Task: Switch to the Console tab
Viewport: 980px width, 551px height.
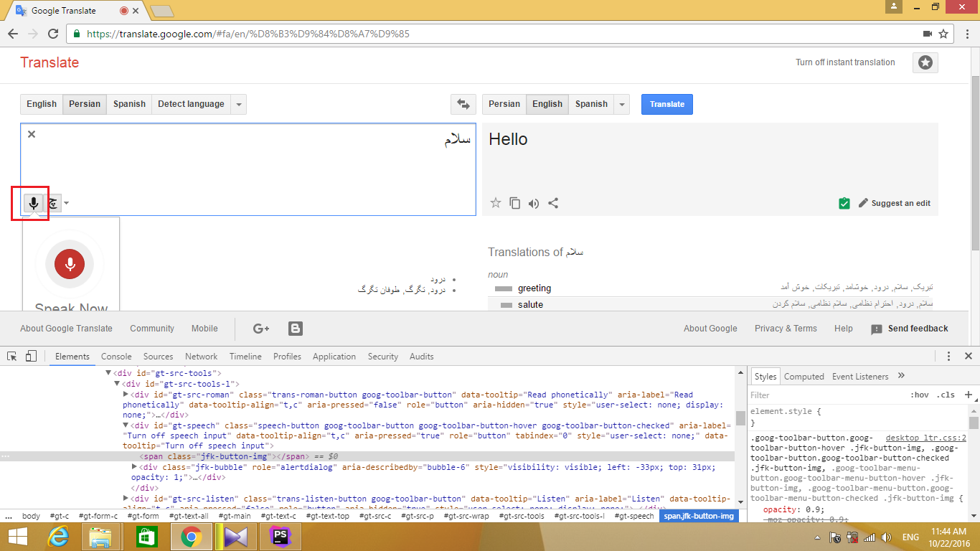Action: (x=116, y=357)
